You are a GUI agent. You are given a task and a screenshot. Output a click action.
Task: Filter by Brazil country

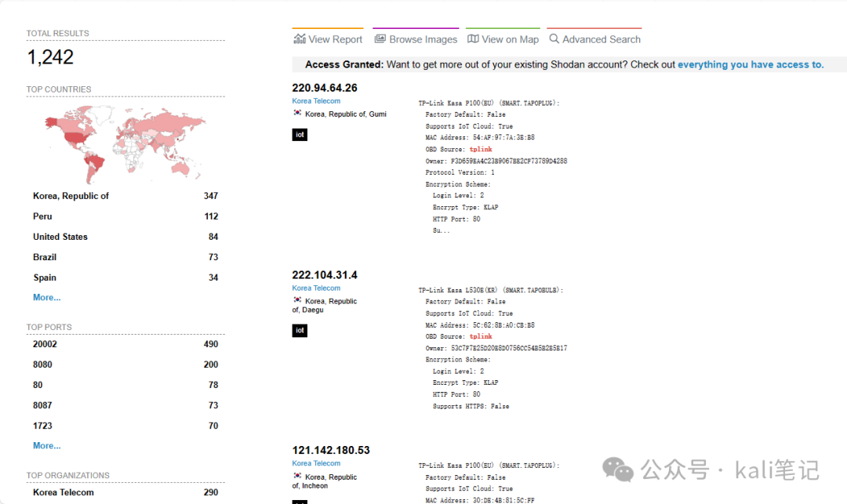pos(125,257)
